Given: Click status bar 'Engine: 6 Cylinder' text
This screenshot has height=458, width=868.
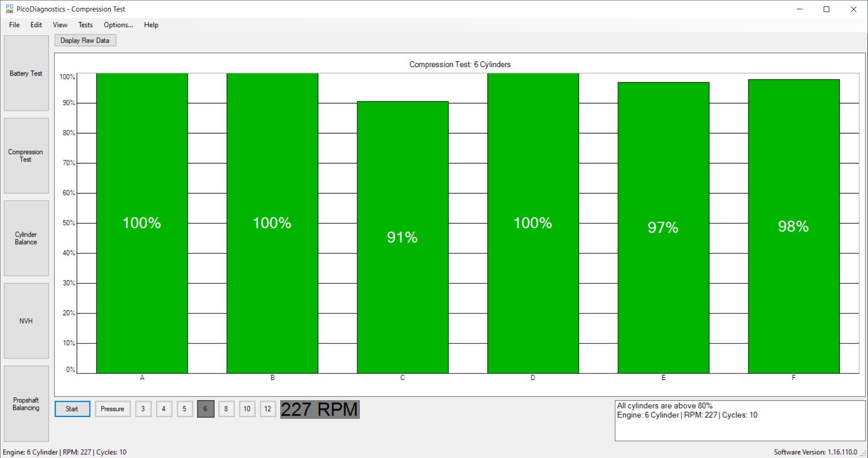Looking at the screenshot, I should 30,452.
